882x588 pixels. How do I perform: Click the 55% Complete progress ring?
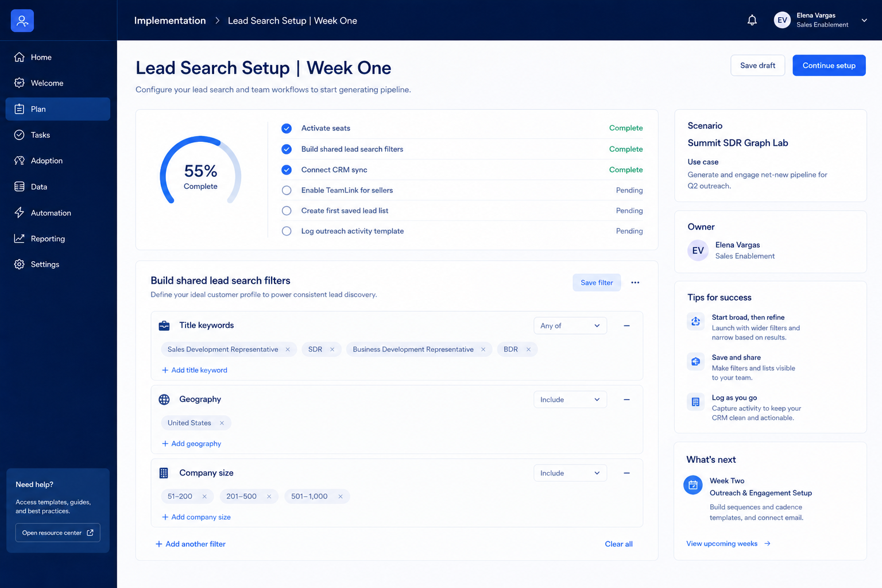(200, 171)
